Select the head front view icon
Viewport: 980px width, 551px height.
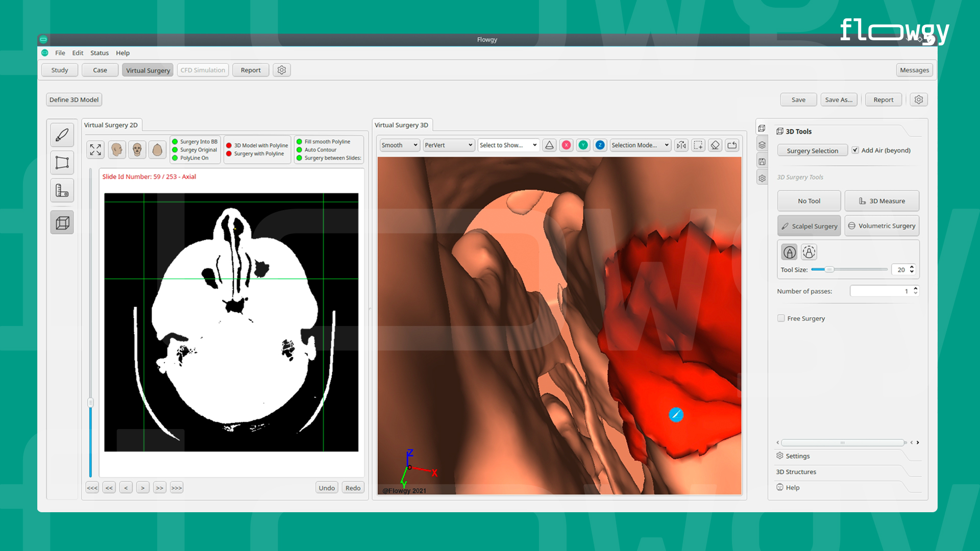point(137,149)
